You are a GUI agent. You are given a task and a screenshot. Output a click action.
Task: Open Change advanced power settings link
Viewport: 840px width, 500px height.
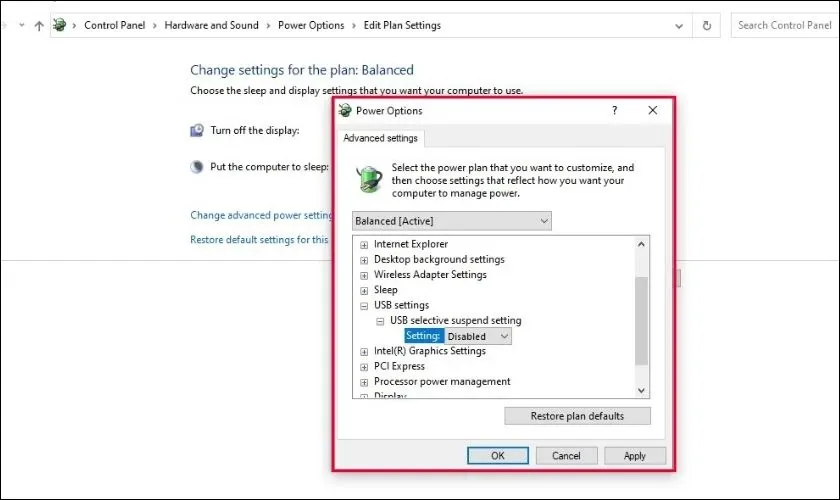261,215
